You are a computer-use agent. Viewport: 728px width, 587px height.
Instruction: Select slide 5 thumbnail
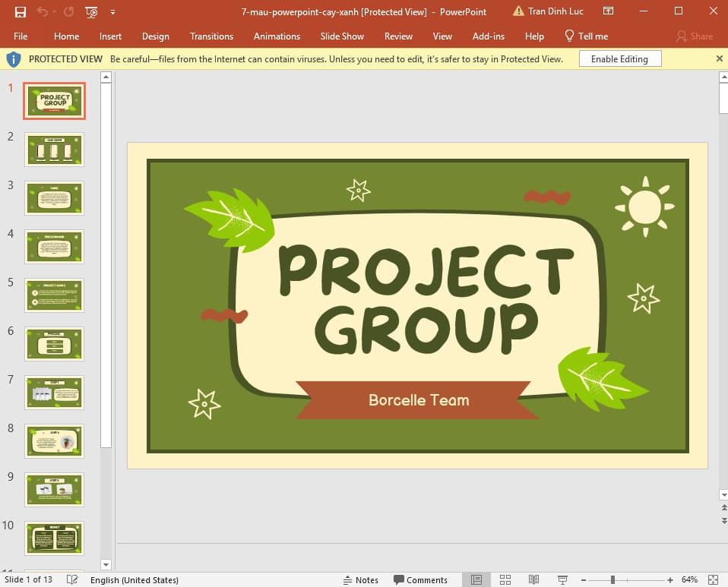(54, 295)
